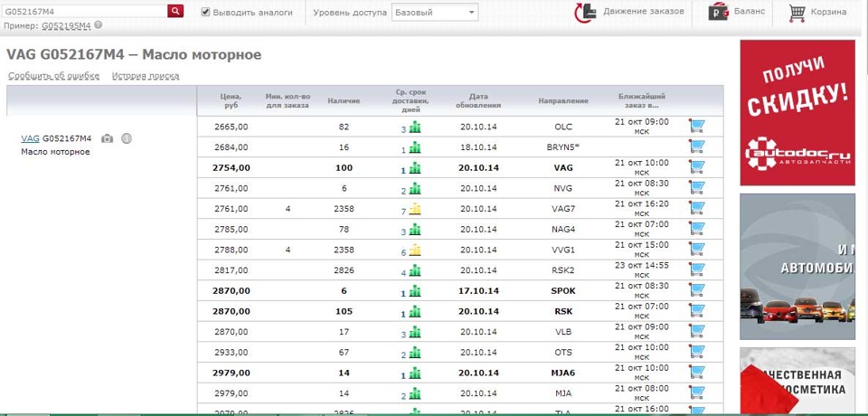
Task: Add BRYN5 offer to cart
Action: pyautogui.click(x=696, y=147)
